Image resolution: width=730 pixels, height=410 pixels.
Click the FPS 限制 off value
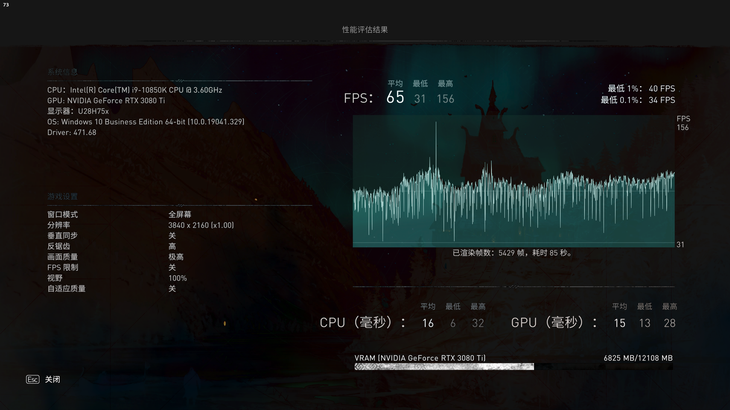[x=172, y=267]
